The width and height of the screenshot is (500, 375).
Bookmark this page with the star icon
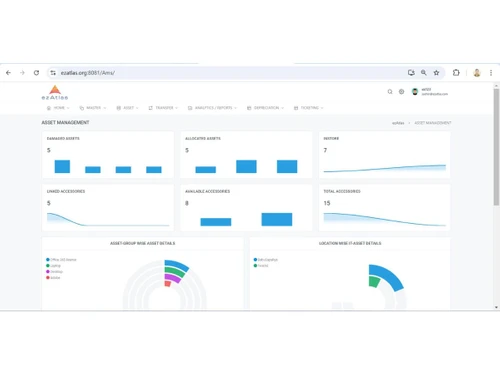click(436, 73)
